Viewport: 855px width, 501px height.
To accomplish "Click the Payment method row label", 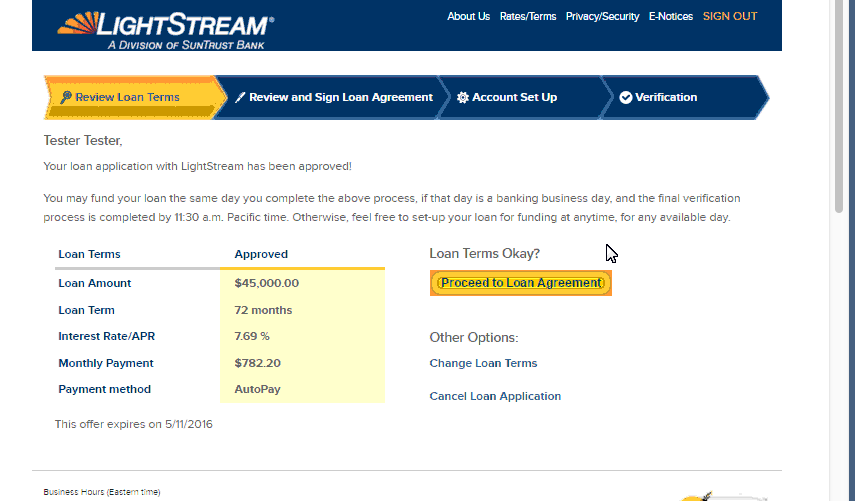I will tap(105, 389).
